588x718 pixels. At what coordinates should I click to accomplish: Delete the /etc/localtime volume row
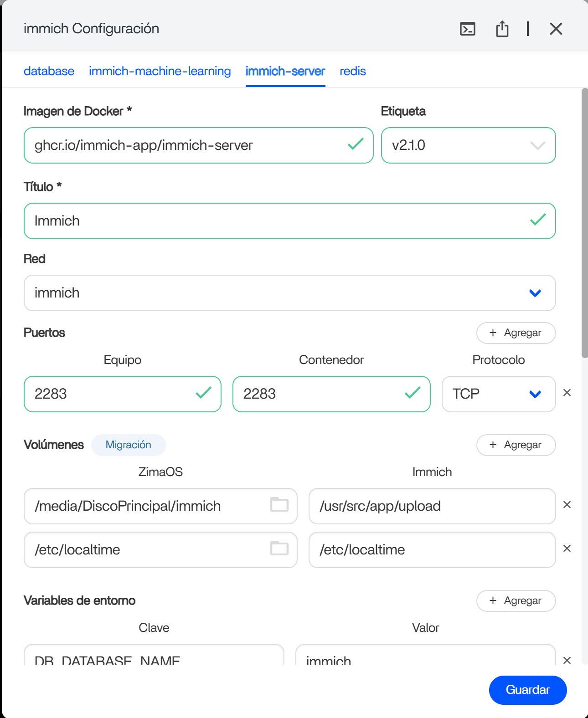[x=567, y=549]
